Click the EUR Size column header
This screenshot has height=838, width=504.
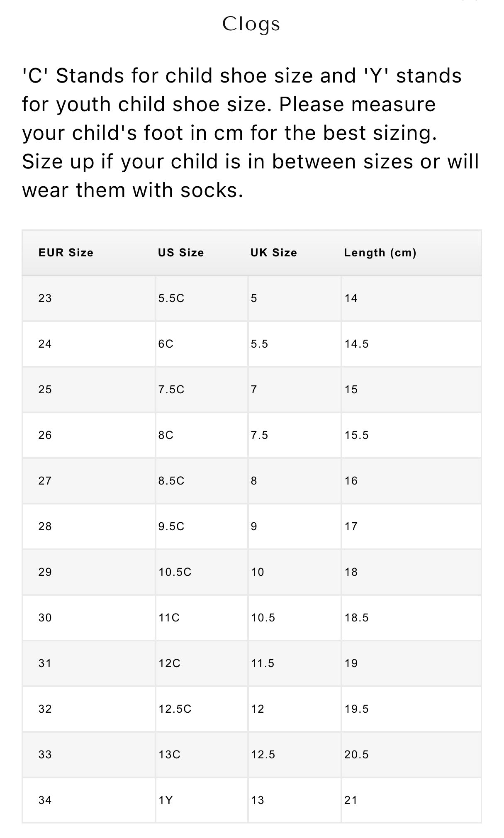click(x=66, y=253)
